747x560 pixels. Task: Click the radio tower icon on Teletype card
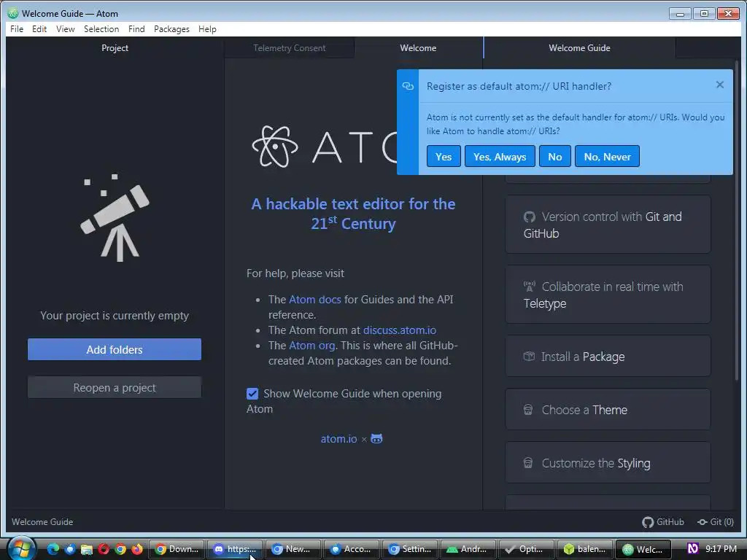(x=530, y=286)
